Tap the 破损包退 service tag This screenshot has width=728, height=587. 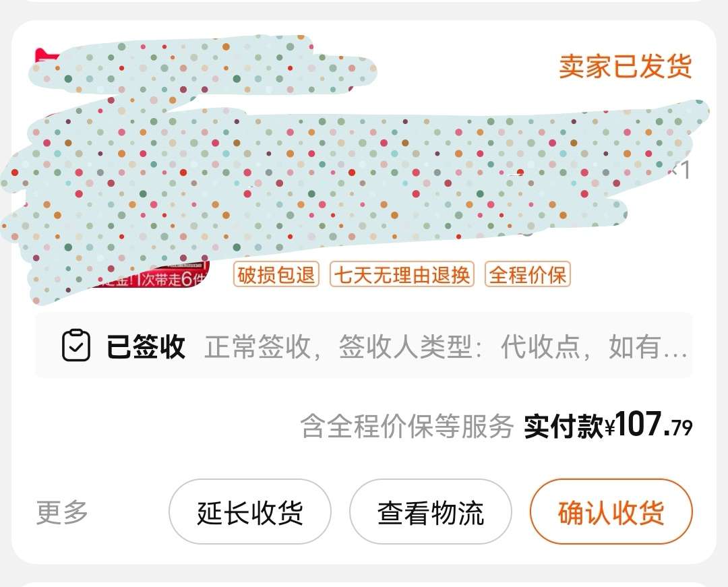[x=276, y=275]
